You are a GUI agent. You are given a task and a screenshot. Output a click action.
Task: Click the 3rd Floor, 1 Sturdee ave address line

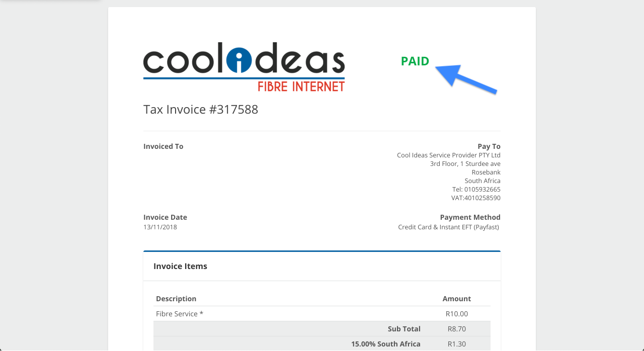tap(465, 163)
